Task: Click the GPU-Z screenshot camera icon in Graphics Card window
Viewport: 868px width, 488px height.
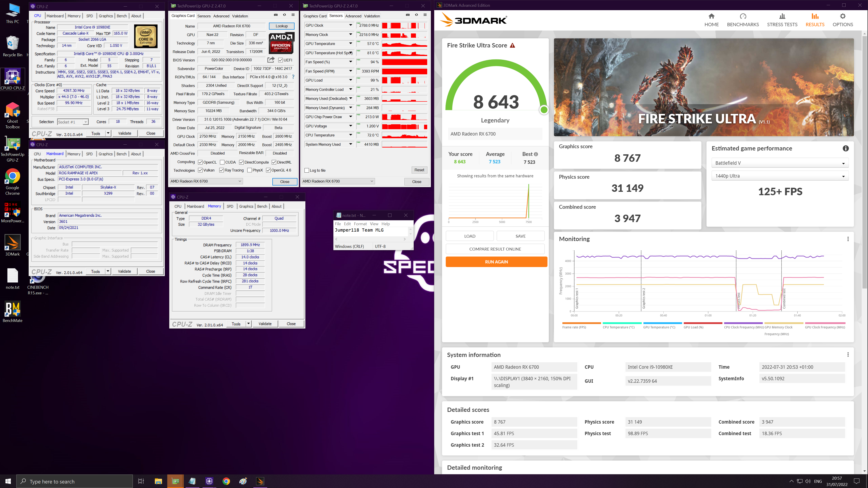Action: coord(276,15)
